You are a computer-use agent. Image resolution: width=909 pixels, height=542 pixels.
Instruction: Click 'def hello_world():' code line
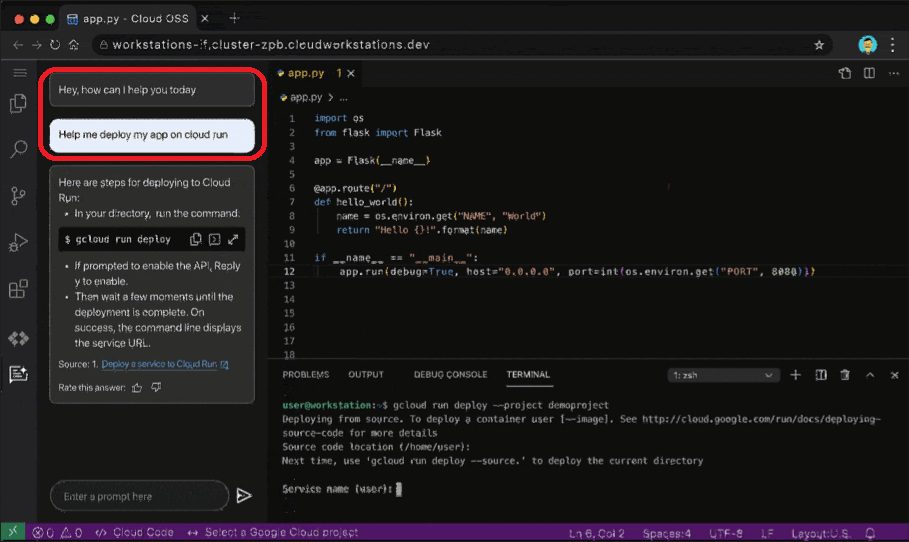[x=363, y=202]
